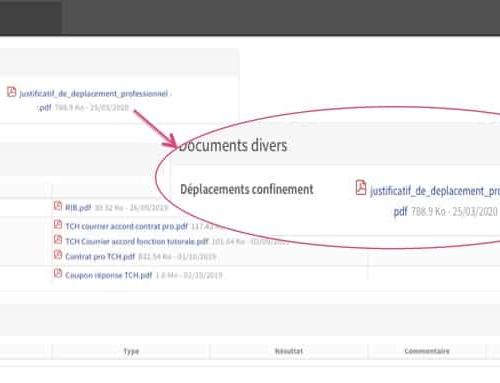The image size is (500, 383).
Task: Select the Déplacements confinement label
Action: tap(247, 189)
